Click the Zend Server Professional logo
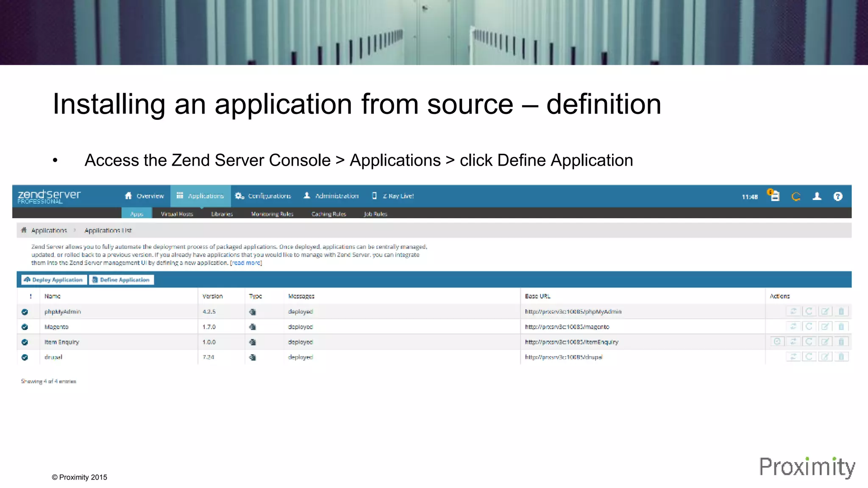Image resolution: width=868 pixels, height=488 pixels. (49, 197)
